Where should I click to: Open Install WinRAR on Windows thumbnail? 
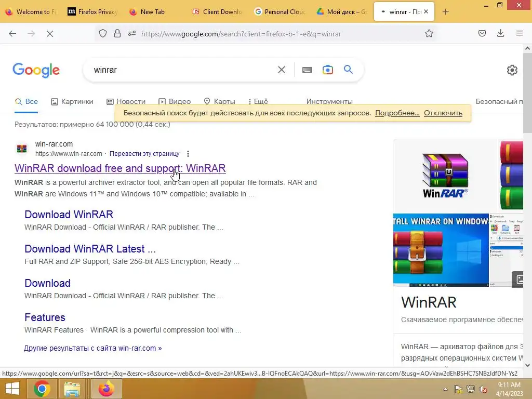coord(441,250)
